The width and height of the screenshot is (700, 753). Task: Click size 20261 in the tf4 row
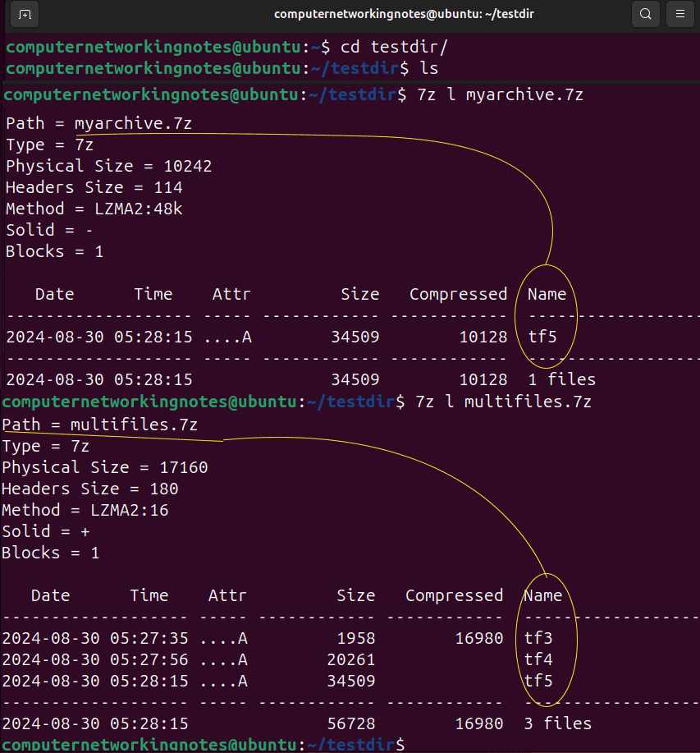pyautogui.click(x=351, y=659)
